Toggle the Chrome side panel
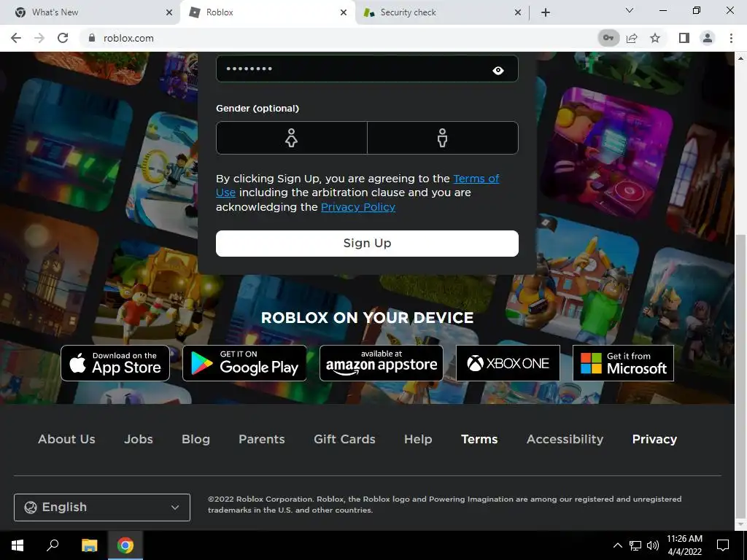This screenshot has width=747, height=560. [684, 38]
